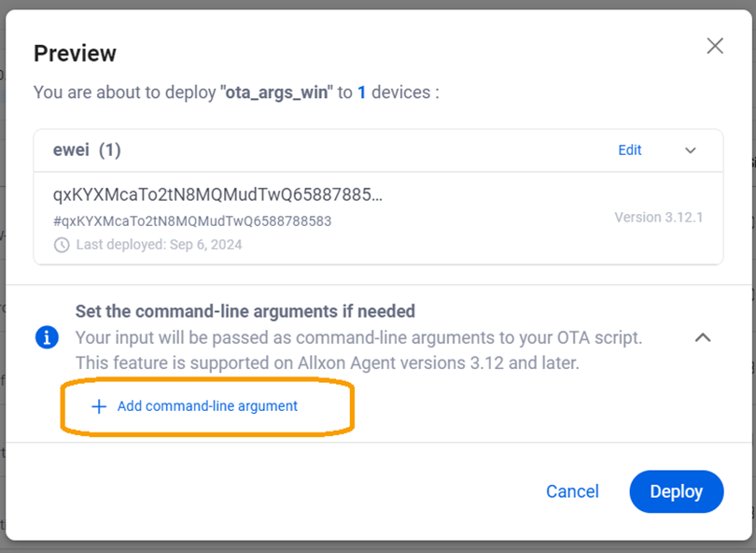Click the plus icon to add an argument
The image size is (756, 553).
(x=97, y=406)
